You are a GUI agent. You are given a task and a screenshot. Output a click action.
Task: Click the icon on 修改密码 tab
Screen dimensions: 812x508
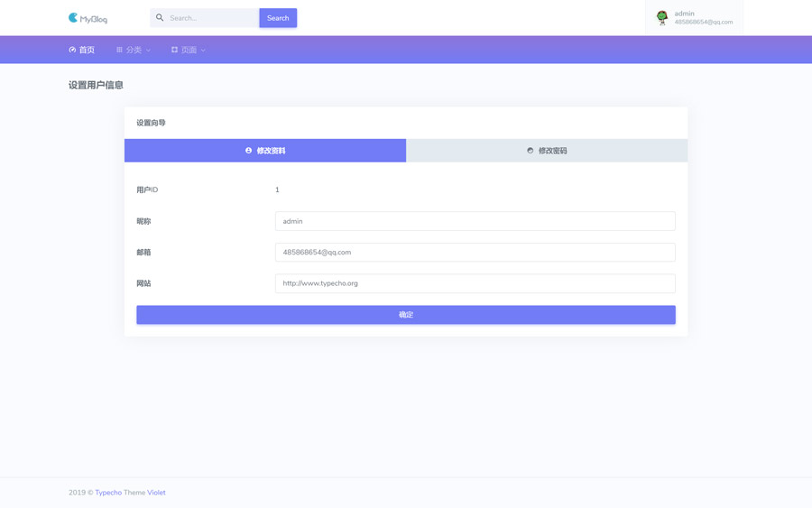pyautogui.click(x=530, y=151)
